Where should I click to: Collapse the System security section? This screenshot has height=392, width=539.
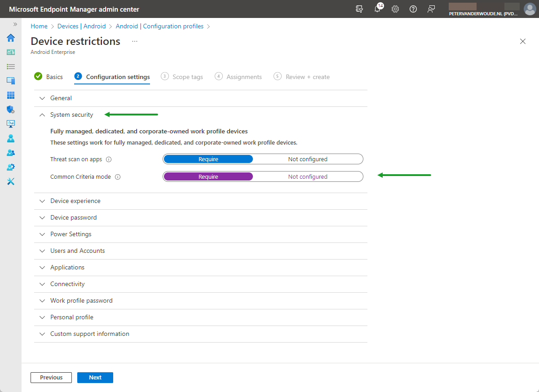pyautogui.click(x=71, y=115)
